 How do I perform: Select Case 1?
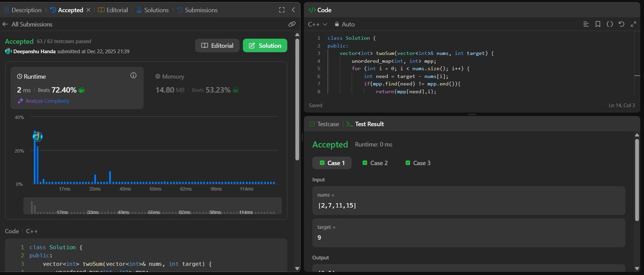332,163
